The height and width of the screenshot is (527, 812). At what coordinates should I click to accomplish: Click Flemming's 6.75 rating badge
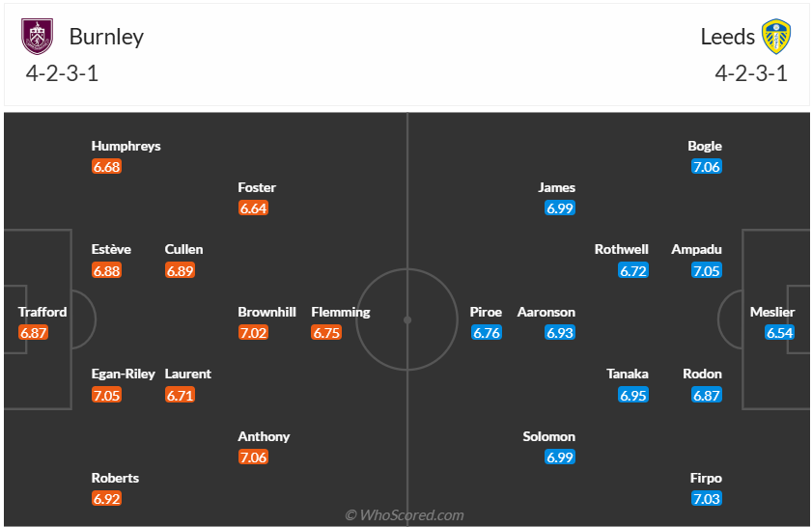tap(326, 333)
